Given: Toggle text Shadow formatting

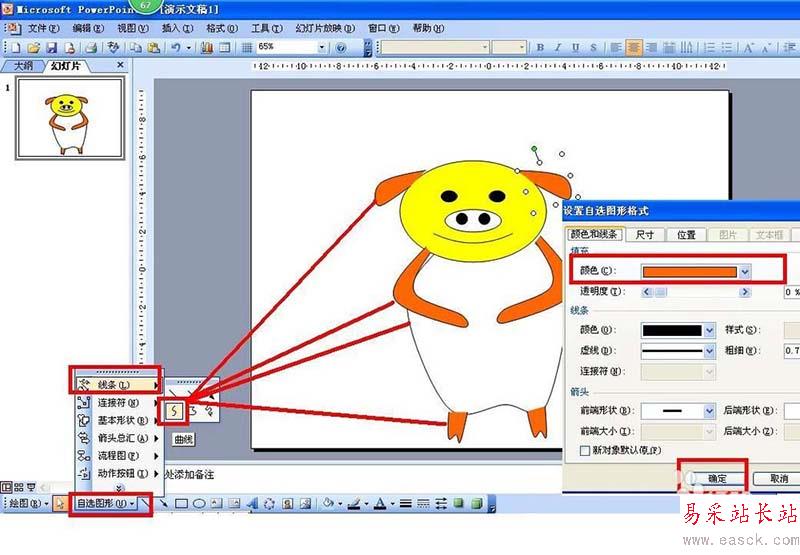Looking at the screenshot, I should click(593, 47).
